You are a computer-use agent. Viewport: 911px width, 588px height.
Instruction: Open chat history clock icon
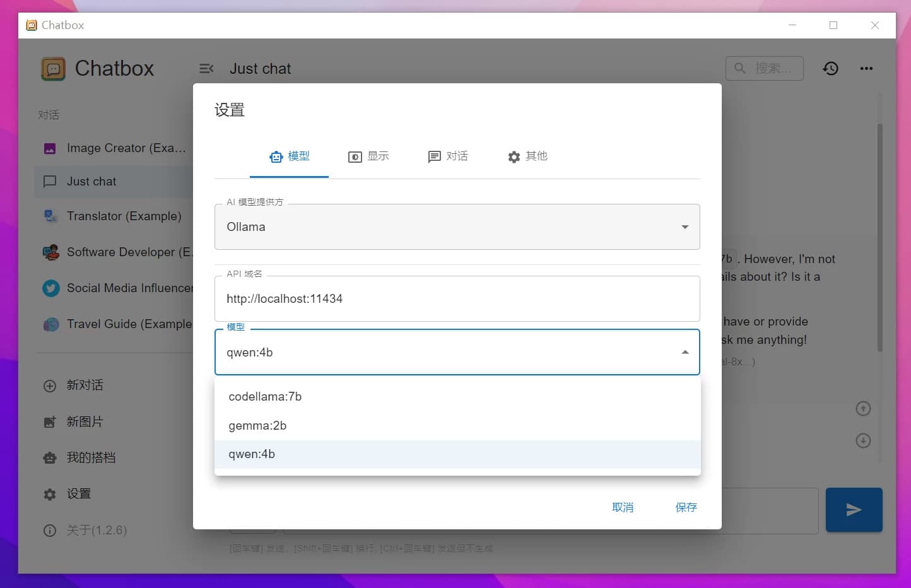(830, 68)
